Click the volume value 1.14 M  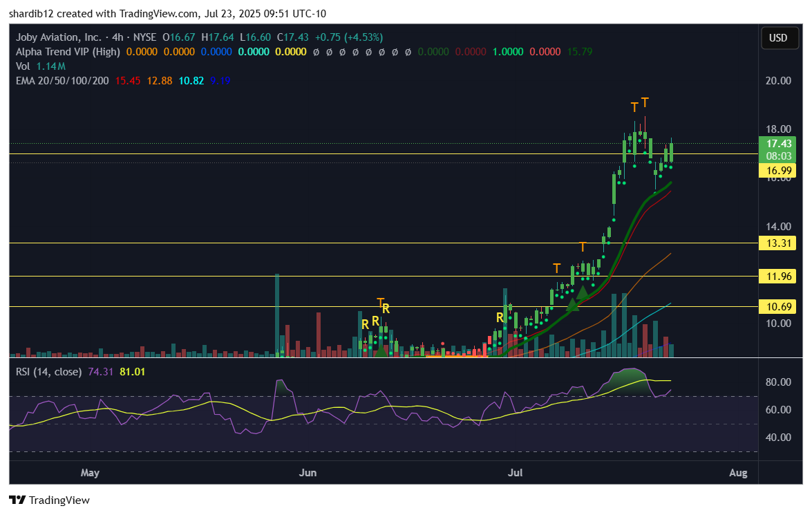[x=50, y=66]
